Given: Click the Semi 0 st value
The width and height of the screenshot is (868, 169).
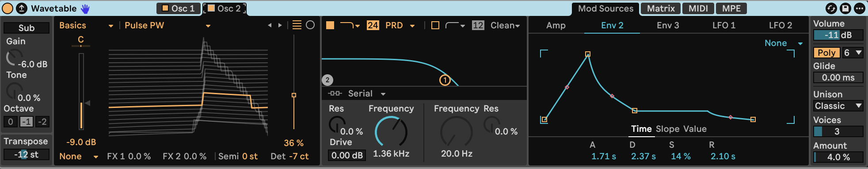Looking at the screenshot, I should pos(250,157).
